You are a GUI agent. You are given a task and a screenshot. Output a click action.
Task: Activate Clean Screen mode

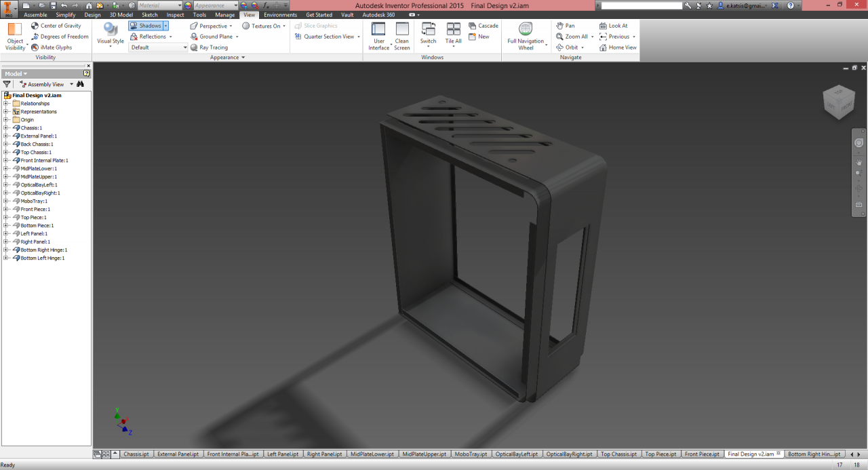(x=402, y=37)
